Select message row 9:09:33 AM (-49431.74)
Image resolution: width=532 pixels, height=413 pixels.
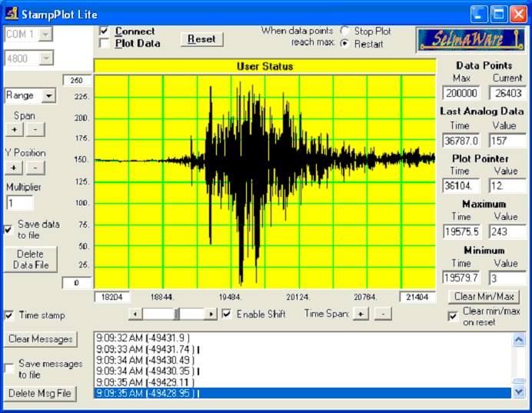(x=302, y=349)
